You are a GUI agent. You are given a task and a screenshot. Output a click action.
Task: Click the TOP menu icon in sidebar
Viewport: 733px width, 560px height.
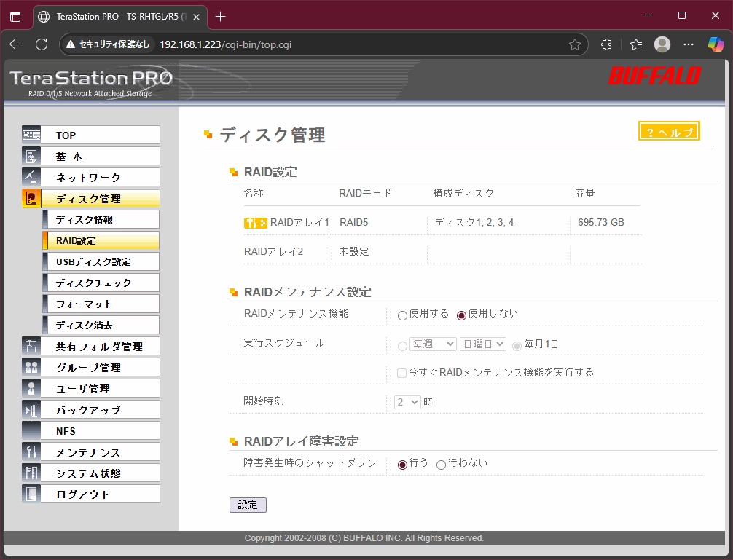pos(31,135)
